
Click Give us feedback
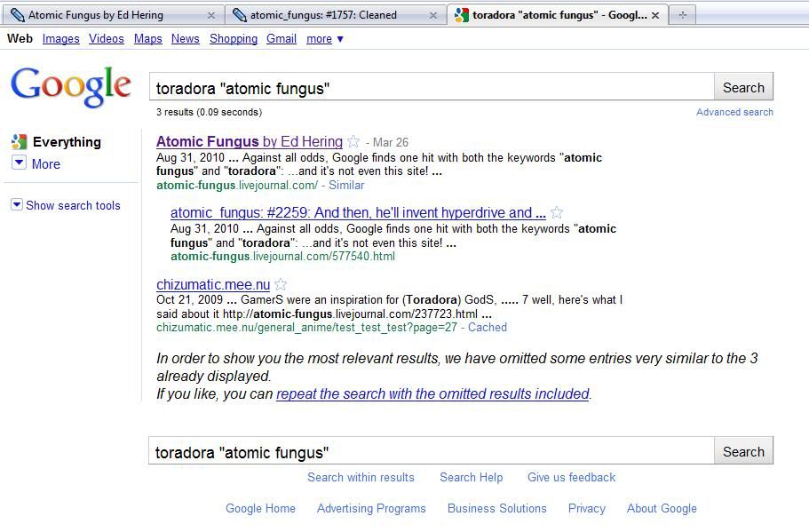point(571,477)
